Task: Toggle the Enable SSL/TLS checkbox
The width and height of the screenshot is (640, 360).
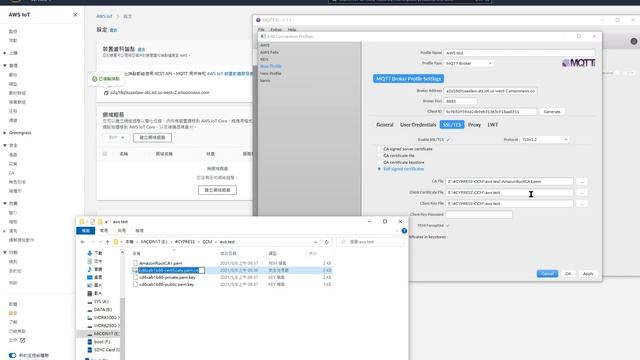Action: coord(448,140)
